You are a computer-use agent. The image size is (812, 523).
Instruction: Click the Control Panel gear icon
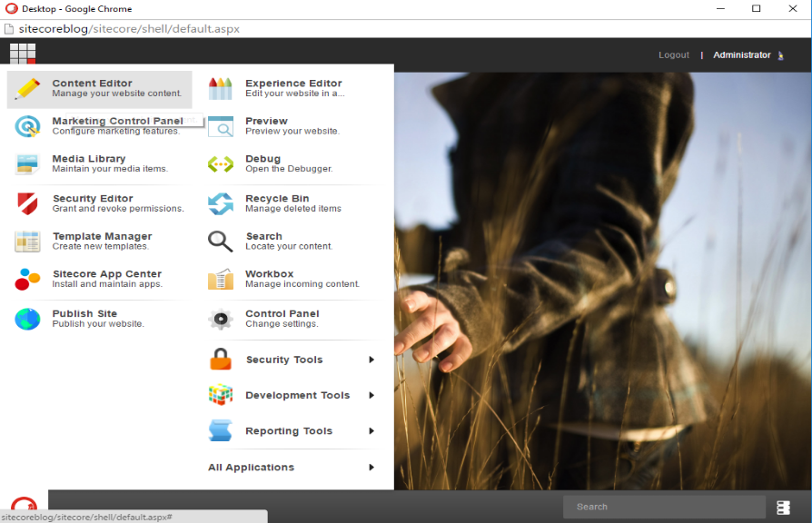tap(221, 319)
